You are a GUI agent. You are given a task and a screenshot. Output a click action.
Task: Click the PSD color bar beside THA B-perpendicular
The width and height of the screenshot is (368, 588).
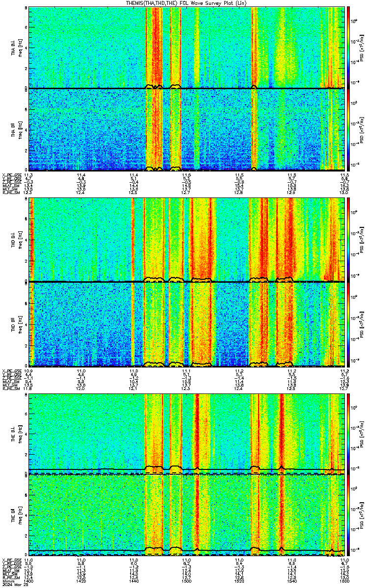348,47
